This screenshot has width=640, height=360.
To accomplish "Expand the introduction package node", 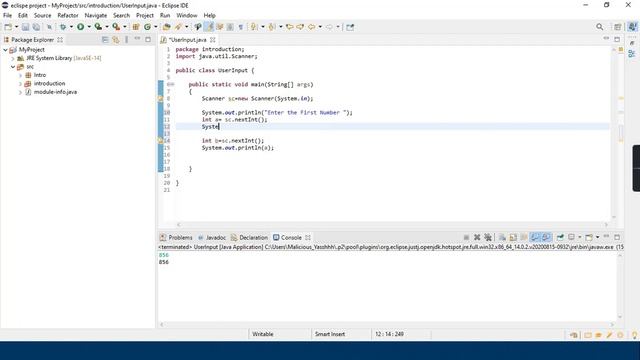I will point(20,84).
